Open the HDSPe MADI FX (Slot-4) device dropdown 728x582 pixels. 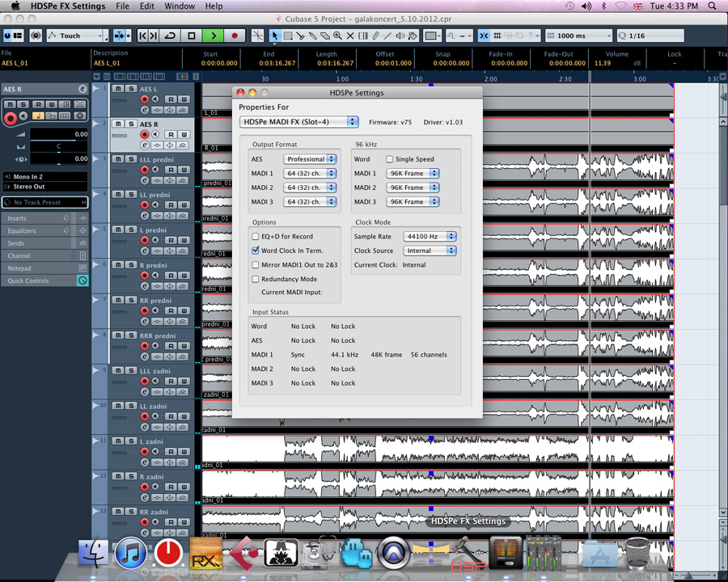[x=298, y=121]
